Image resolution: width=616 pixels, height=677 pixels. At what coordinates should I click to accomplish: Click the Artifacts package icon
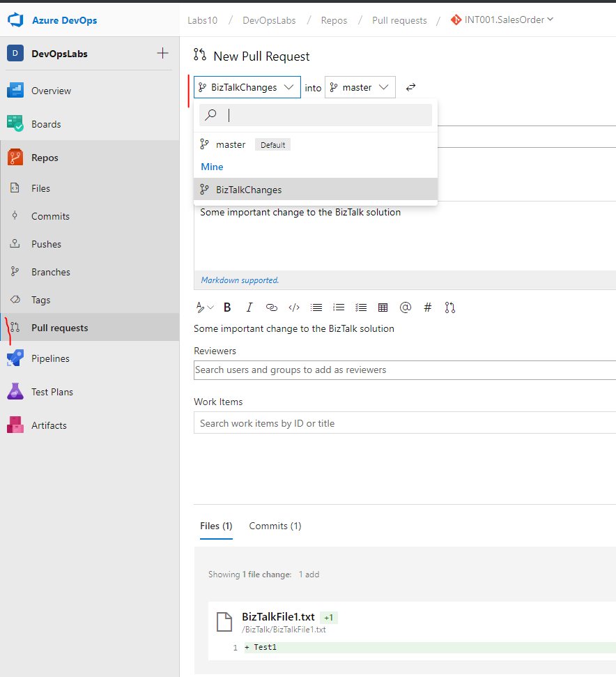coord(15,425)
